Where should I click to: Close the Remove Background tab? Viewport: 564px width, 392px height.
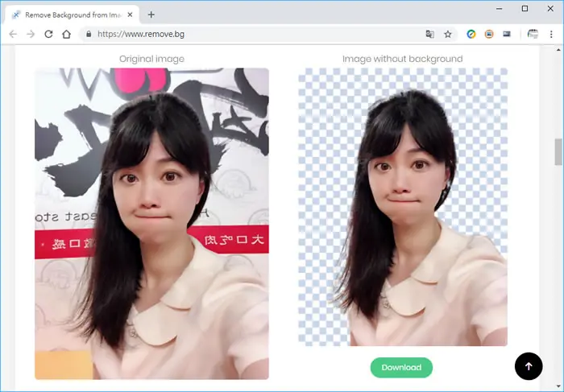(x=131, y=14)
